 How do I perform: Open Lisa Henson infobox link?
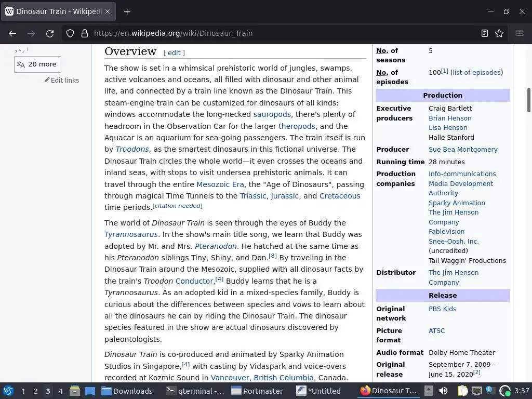point(448,128)
